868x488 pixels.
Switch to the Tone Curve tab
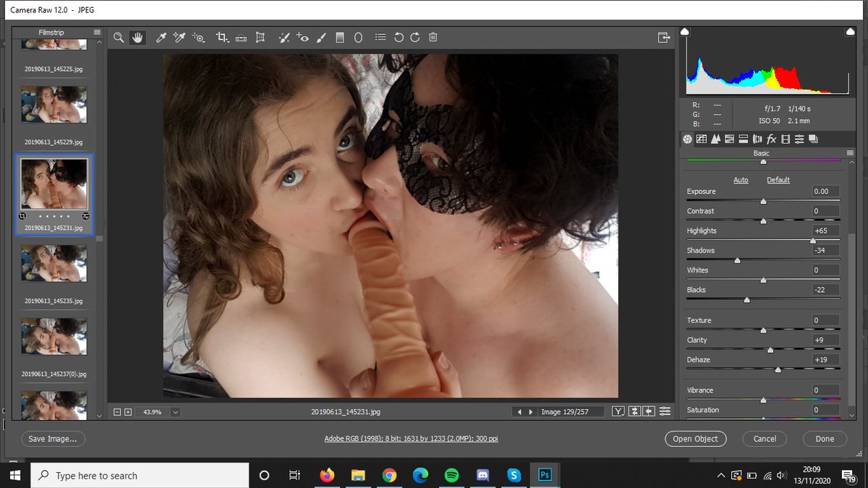pyautogui.click(x=702, y=139)
